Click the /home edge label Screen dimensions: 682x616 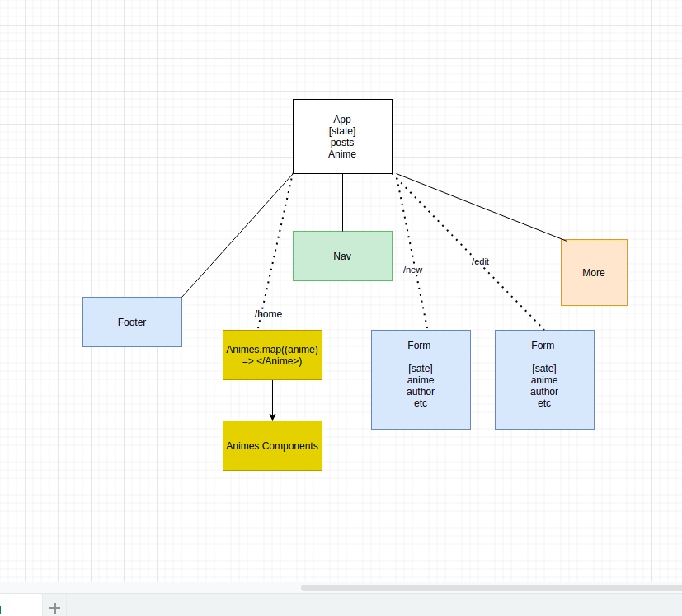point(268,314)
